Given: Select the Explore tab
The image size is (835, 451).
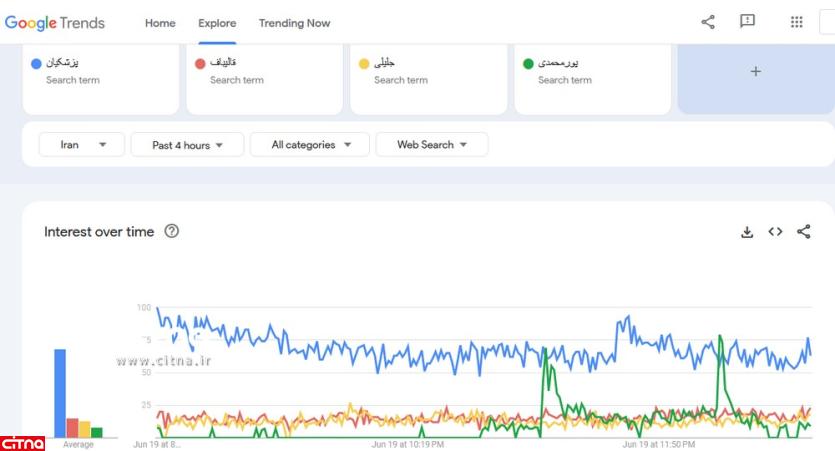Looking at the screenshot, I should point(217,23).
